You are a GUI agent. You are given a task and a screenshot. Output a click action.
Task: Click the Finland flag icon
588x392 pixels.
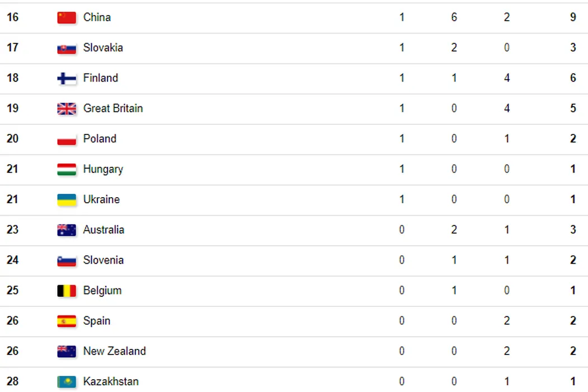tap(67, 78)
